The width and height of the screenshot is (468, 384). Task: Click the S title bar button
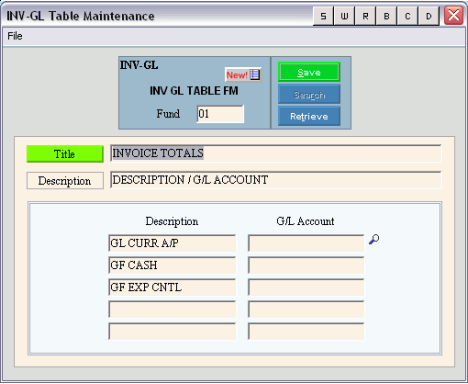(323, 16)
